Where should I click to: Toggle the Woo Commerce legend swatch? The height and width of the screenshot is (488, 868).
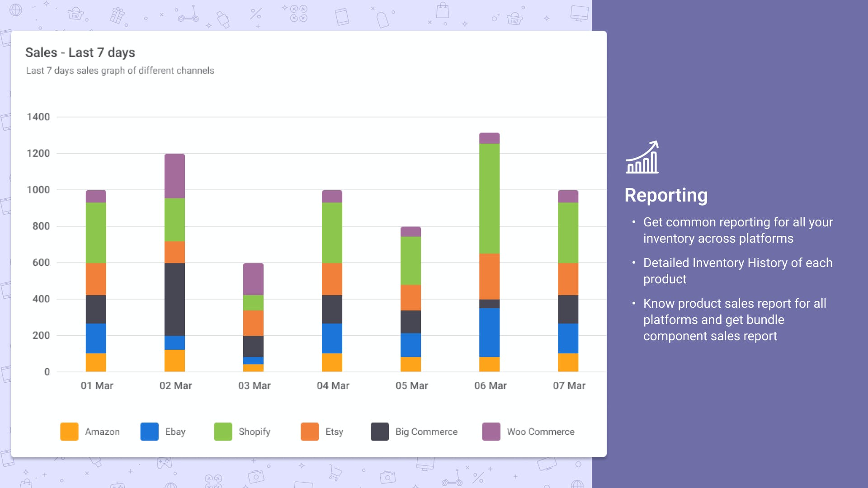click(x=491, y=432)
